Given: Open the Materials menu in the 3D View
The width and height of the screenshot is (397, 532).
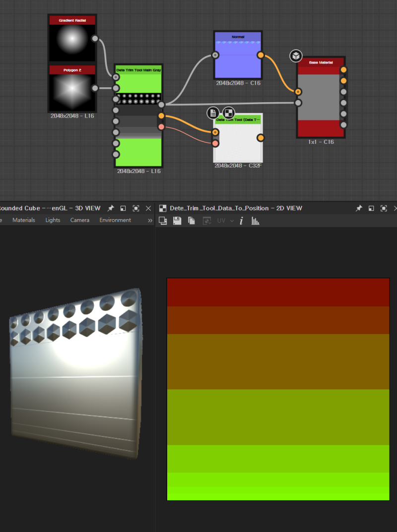Looking at the screenshot, I should point(23,220).
